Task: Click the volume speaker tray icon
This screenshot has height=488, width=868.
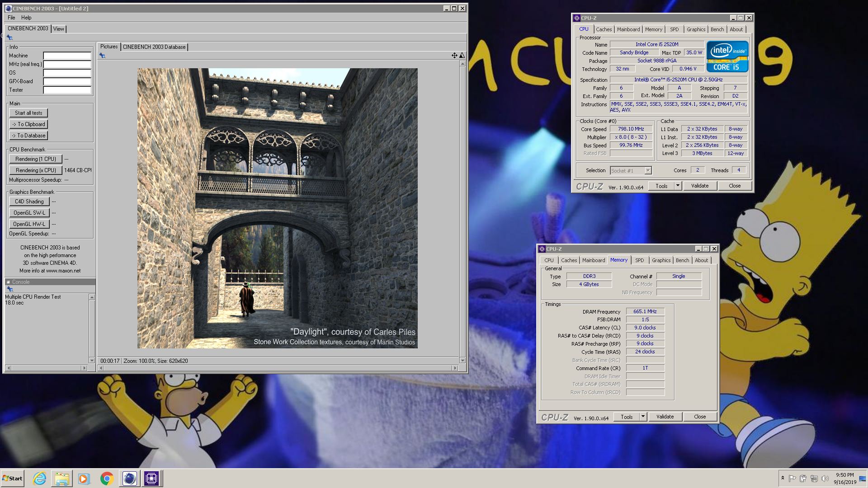Action: coord(825,479)
